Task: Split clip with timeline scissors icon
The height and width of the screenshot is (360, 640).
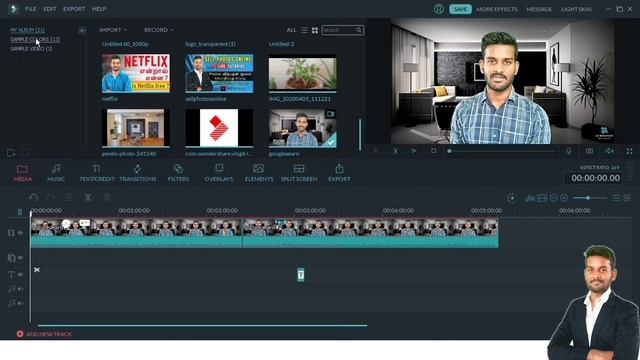Action: point(88,198)
